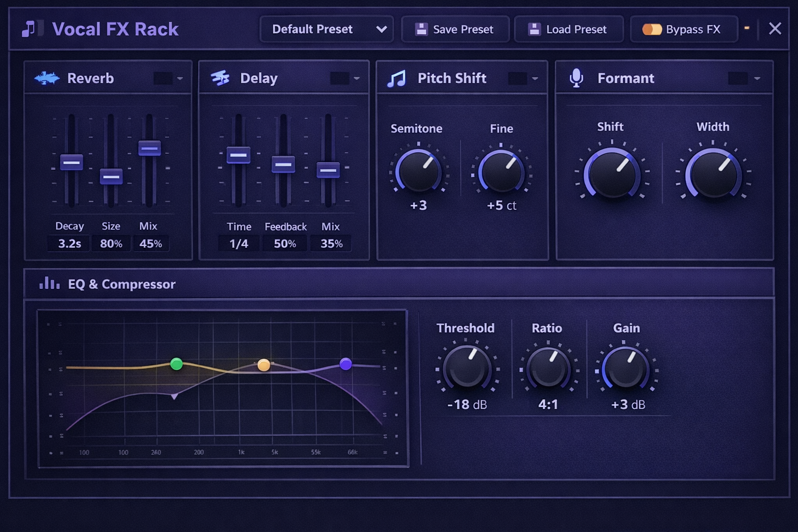Click the floppy disk icon on Load Preset
Image resolution: width=798 pixels, height=532 pixels.
[x=534, y=29]
